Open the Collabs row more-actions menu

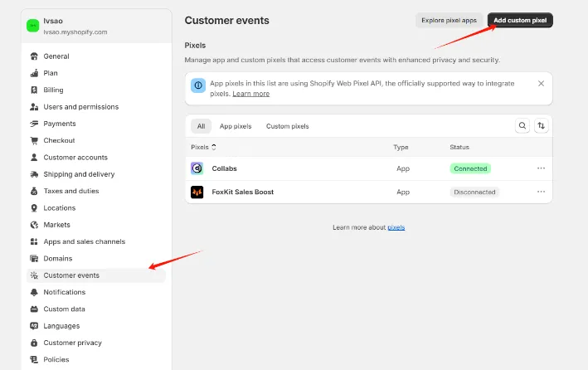[x=541, y=168]
